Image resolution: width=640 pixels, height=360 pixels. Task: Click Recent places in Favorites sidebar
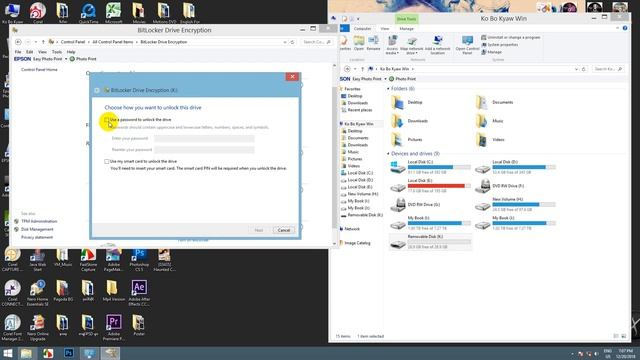[x=360, y=110]
